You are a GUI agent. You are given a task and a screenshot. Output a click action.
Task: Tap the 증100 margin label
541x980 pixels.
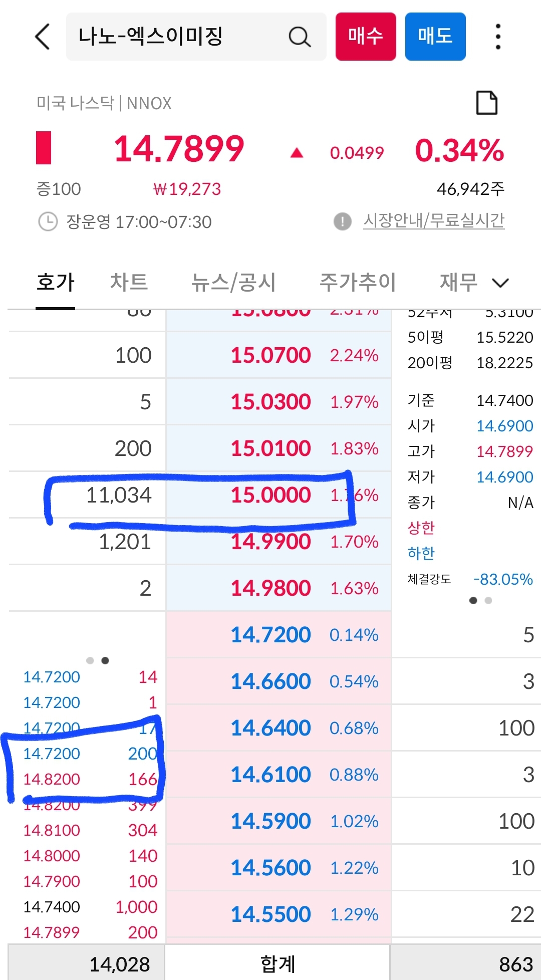pyautogui.click(x=59, y=189)
